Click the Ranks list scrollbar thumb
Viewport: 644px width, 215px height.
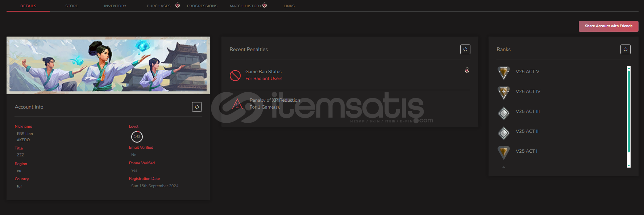click(629, 111)
